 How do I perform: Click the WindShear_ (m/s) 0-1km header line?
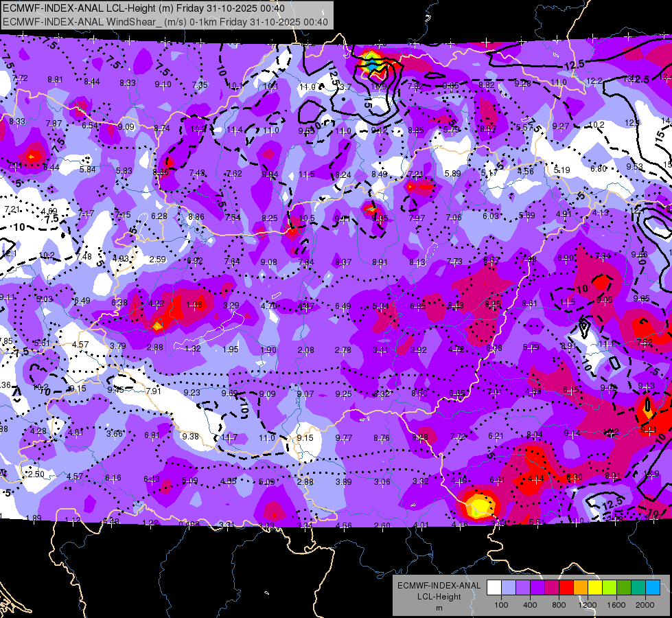pos(165,22)
